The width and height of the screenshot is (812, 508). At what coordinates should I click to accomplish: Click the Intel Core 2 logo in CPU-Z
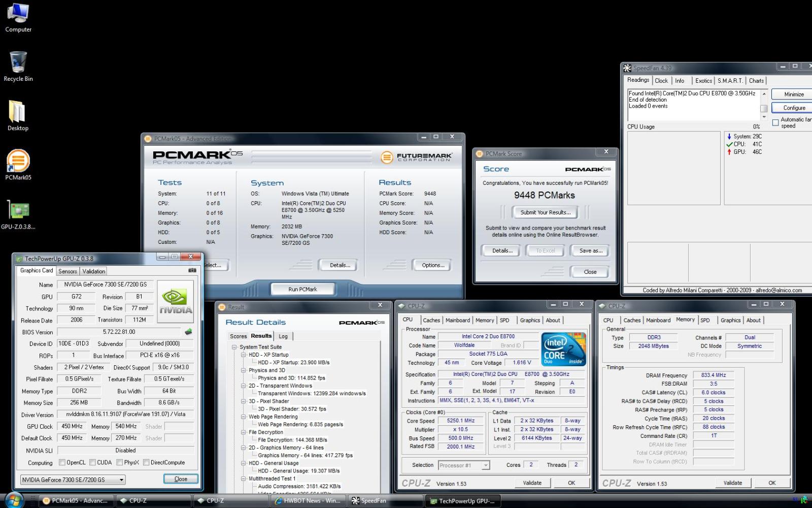click(x=563, y=349)
